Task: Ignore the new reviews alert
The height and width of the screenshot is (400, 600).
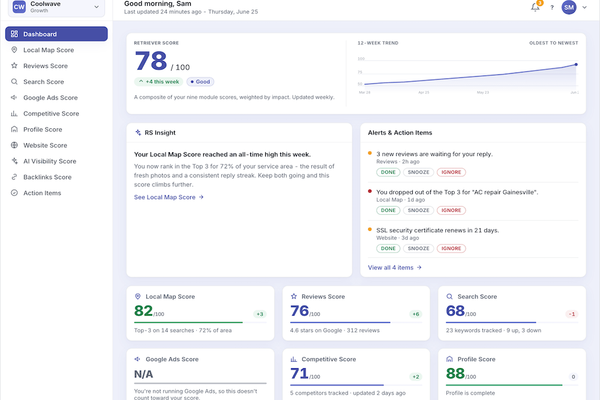Action: (451, 172)
